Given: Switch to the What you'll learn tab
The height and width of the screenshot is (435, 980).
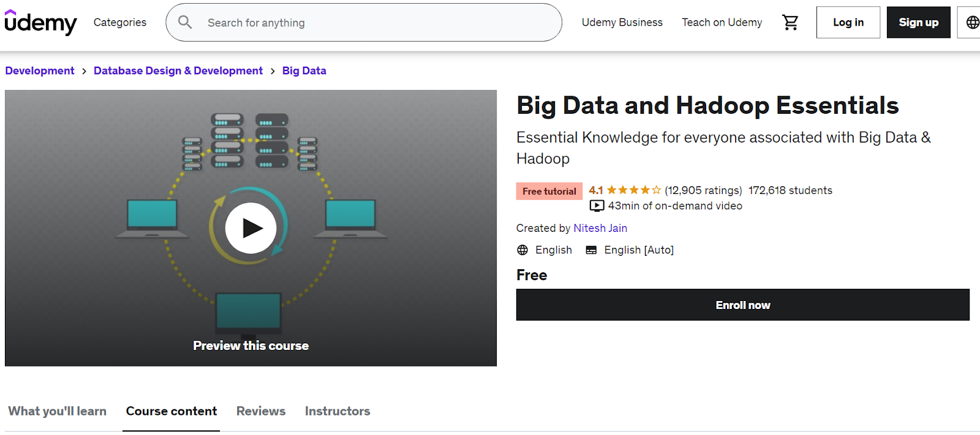Looking at the screenshot, I should [x=58, y=411].
